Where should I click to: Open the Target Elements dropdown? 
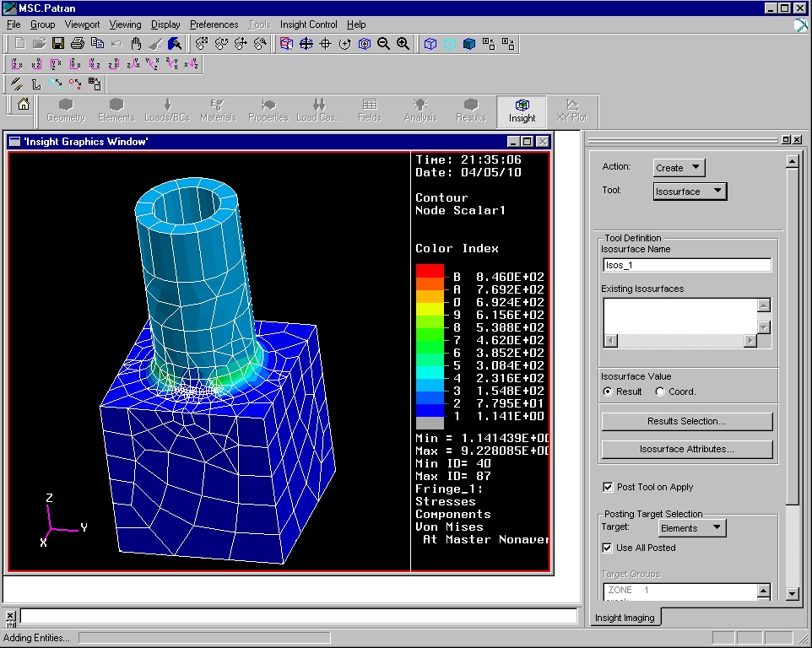pyautogui.click(x=692, y=528)
